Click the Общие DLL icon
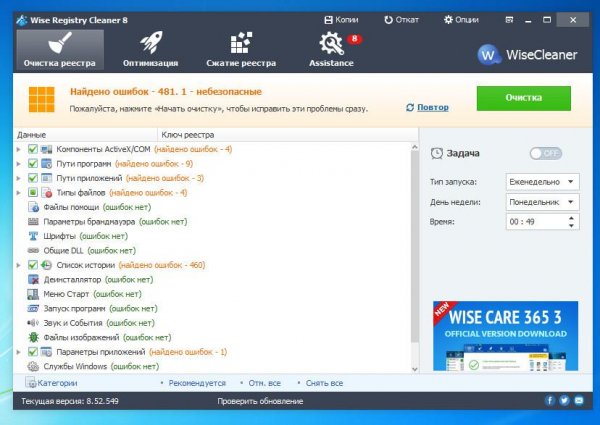 pos(33,251)
